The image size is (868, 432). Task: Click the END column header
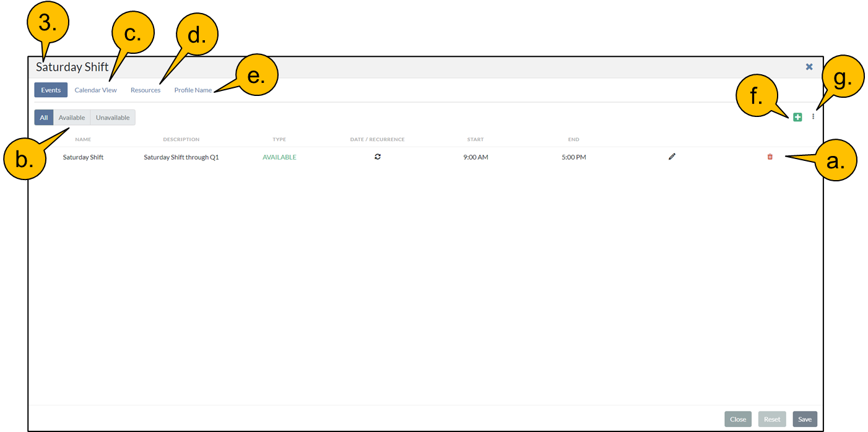[574, 139]
